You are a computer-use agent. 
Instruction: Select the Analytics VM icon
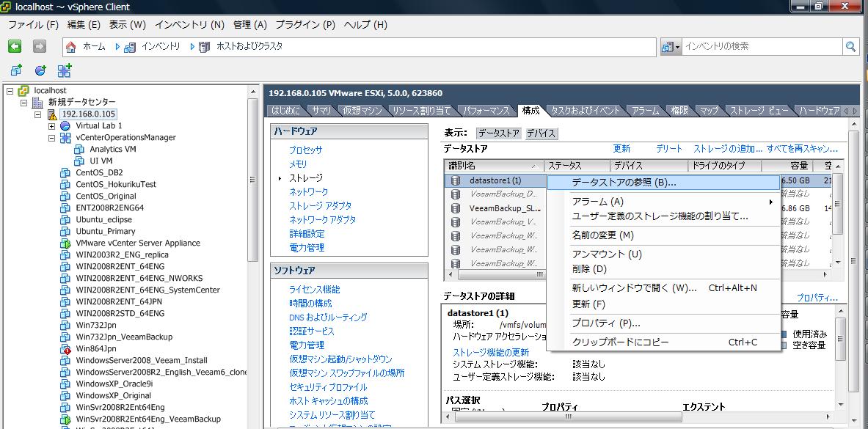click(79, 149)
